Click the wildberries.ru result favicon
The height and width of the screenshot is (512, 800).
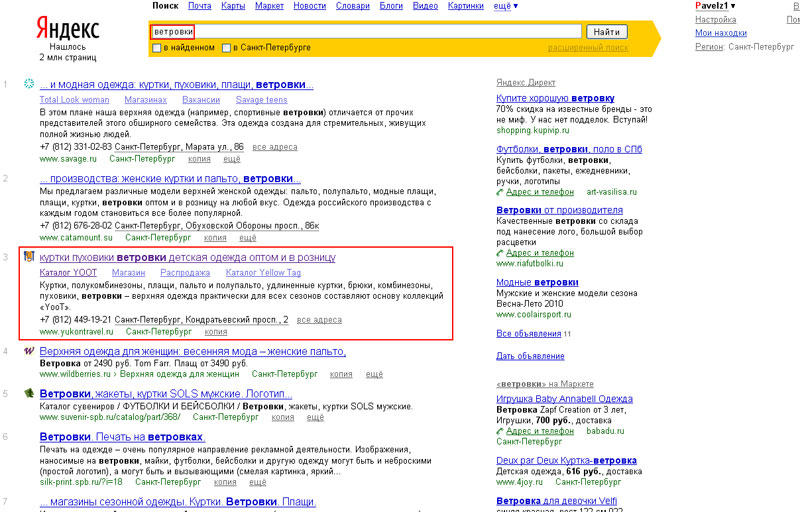tap(29, 350)
